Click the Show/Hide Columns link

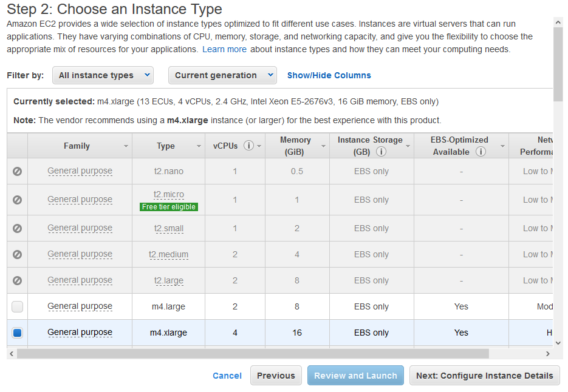(329, 75)
